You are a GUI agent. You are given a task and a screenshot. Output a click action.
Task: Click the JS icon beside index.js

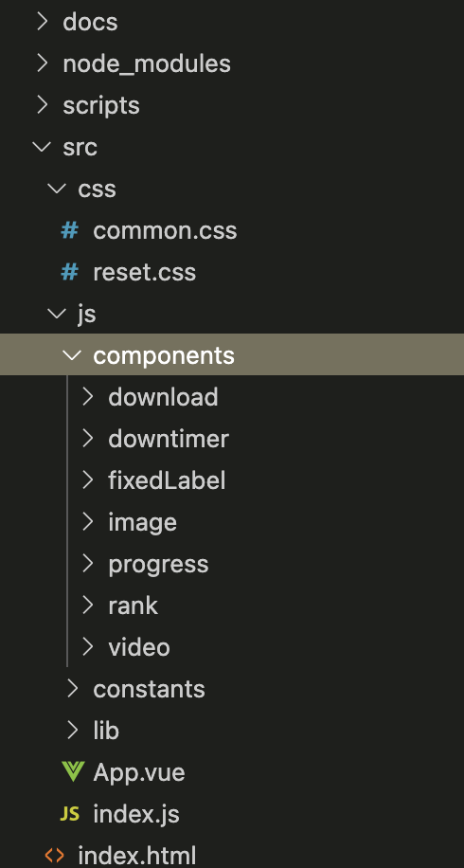click(70, 814)
